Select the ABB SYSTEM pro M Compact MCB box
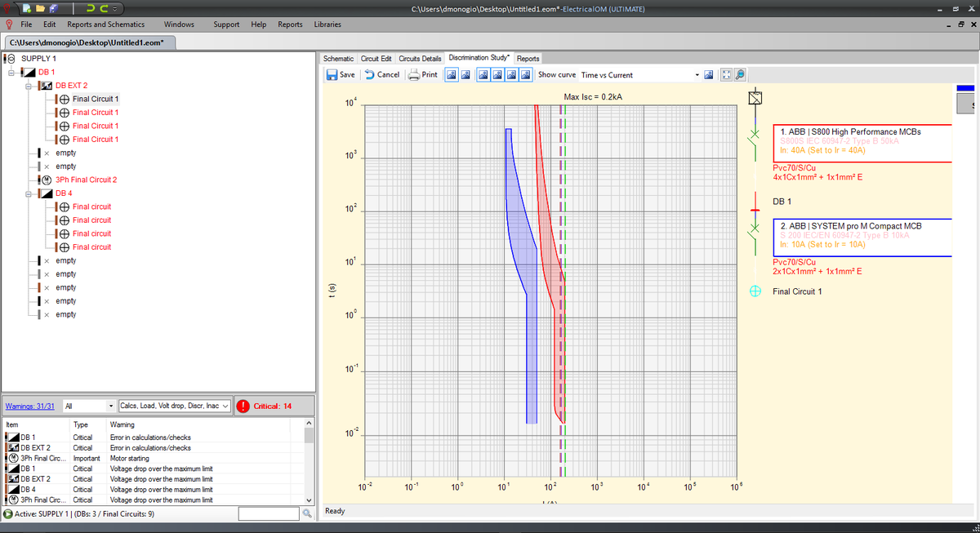 click(864, 238)
